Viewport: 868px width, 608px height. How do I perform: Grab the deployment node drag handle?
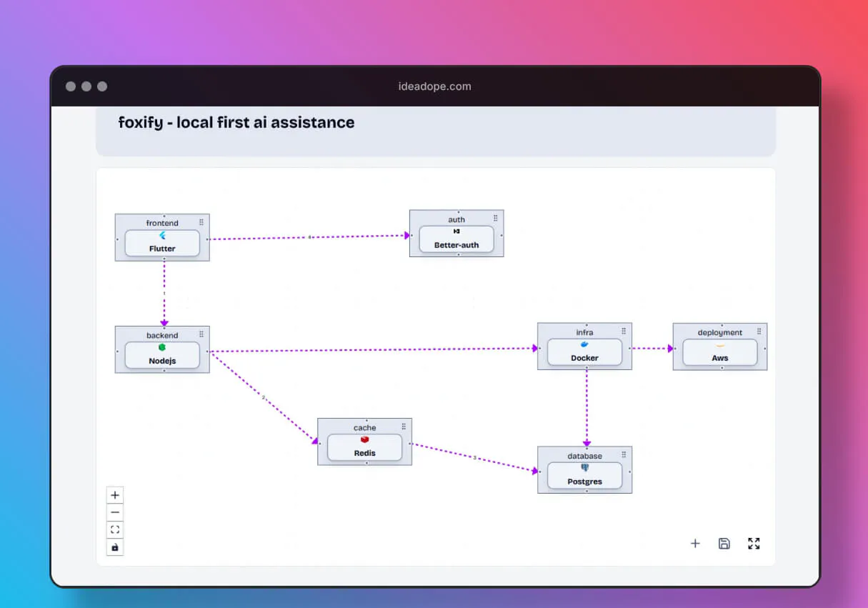[x=759, y=332]
